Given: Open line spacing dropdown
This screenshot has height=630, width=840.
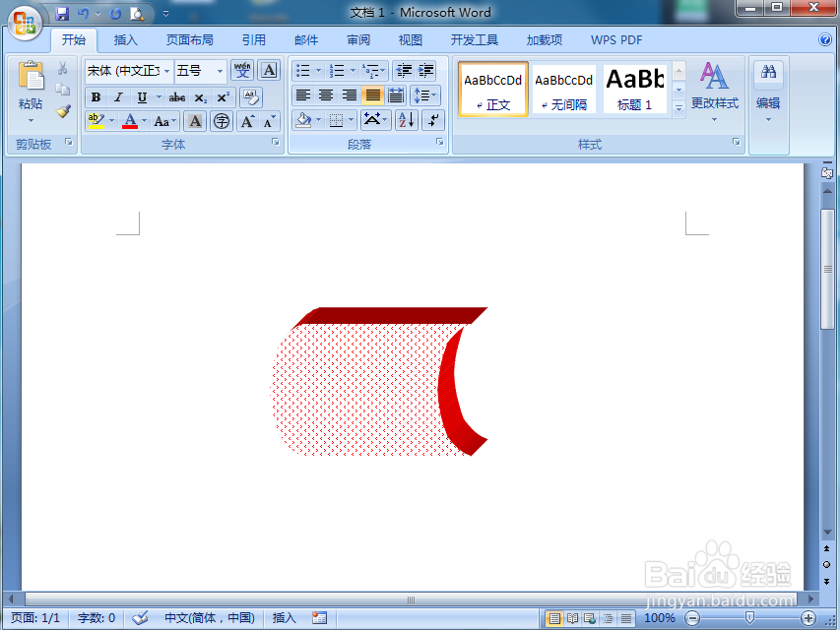Looking at the screenshot, I should [x=425, y=95].
